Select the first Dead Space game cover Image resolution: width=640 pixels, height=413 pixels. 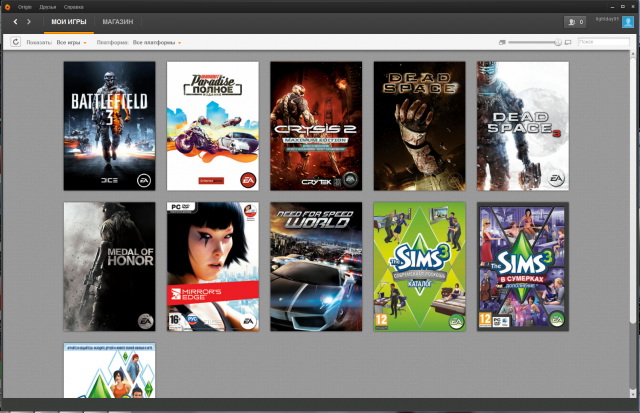(x=419, y=126)
